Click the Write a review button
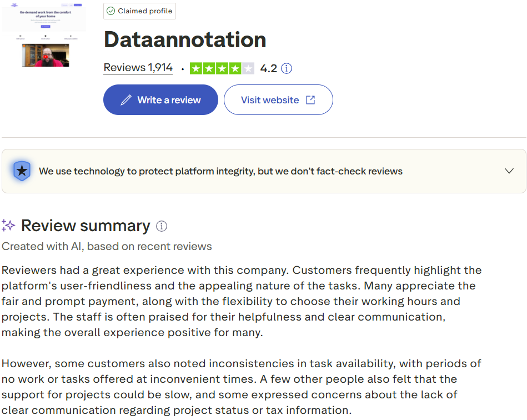 pos(160,99)
